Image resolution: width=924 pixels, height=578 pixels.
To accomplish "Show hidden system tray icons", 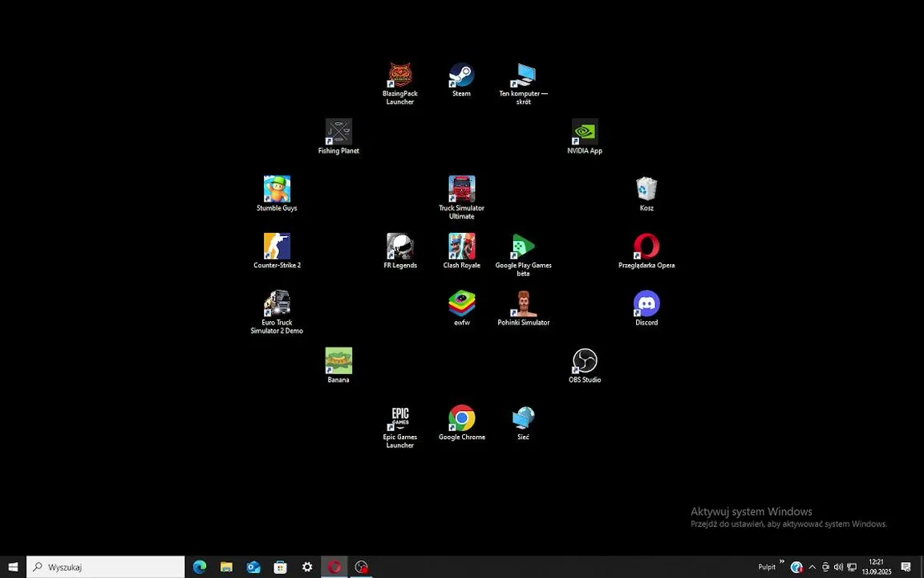I will 812,567.
